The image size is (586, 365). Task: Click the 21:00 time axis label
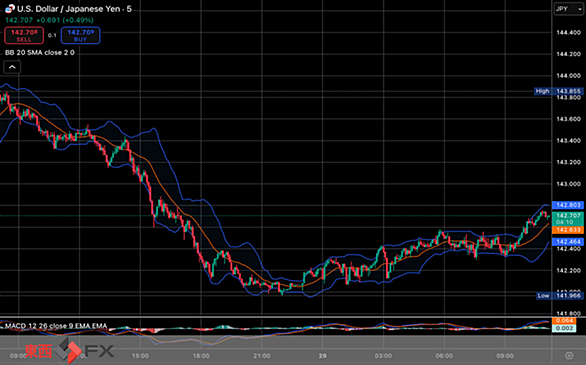pos(262,356)
